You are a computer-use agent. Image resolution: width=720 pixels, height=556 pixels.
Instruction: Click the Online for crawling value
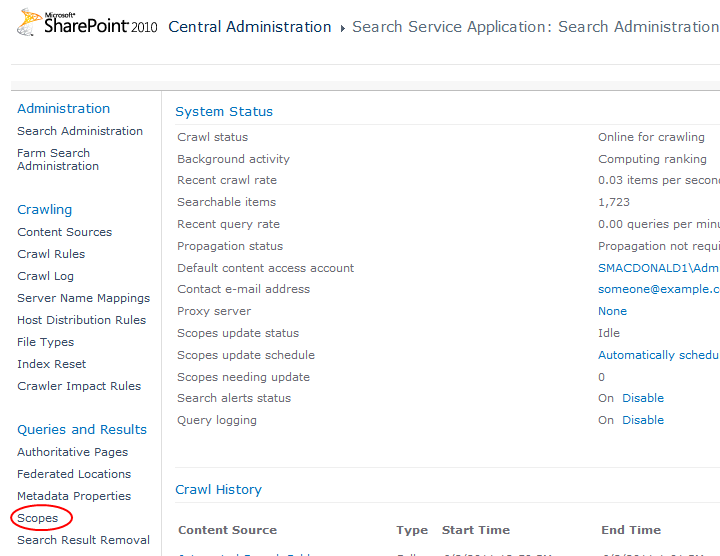tap(651, 137)
